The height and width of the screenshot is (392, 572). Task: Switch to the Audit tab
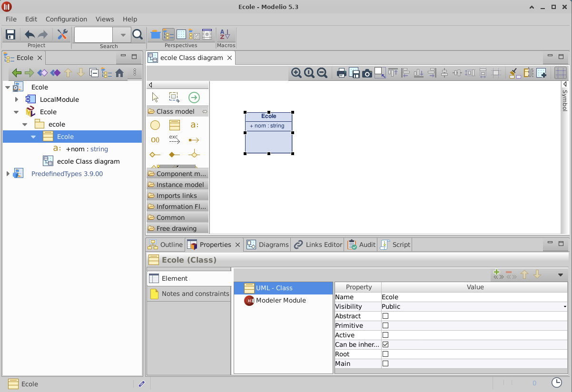pos(361,245)
